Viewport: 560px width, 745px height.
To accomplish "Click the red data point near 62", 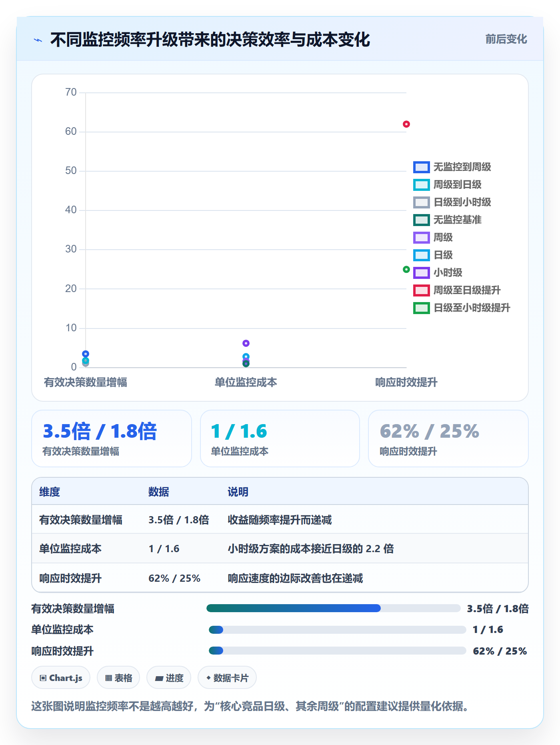I will pos(406,124).
